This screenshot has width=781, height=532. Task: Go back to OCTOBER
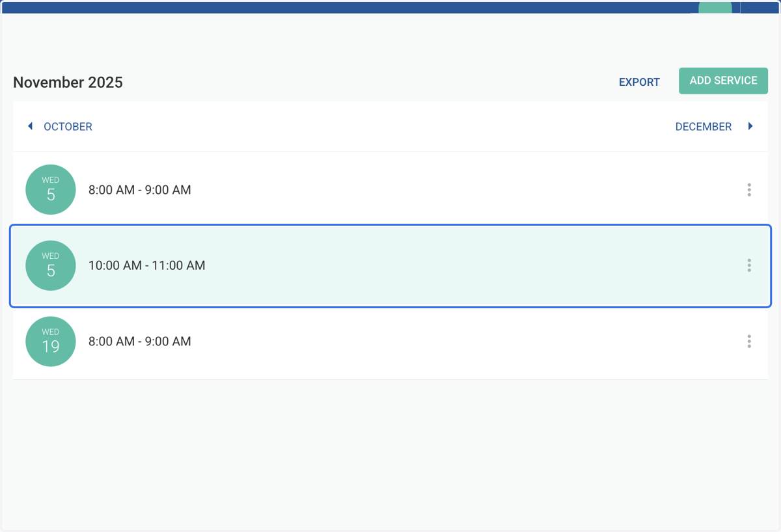pyautogui.click(x=60, y=127)
